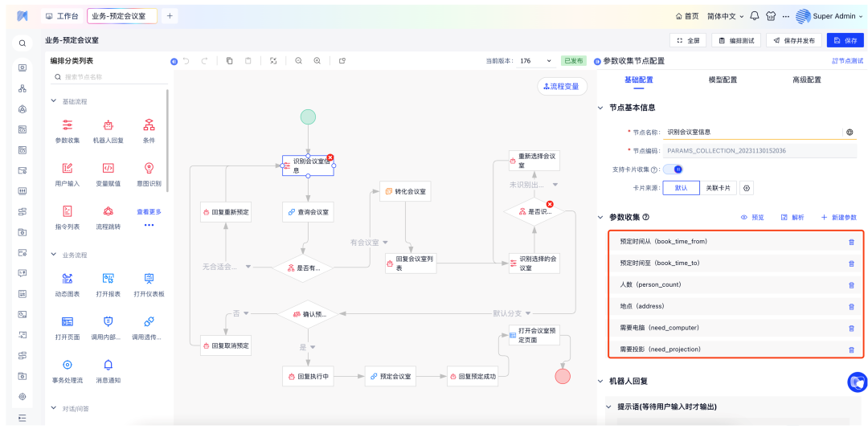The height and width of the screenshot is (433, 868).
Task: Select the 机器人回复 node icon
Action: [108, 125]
